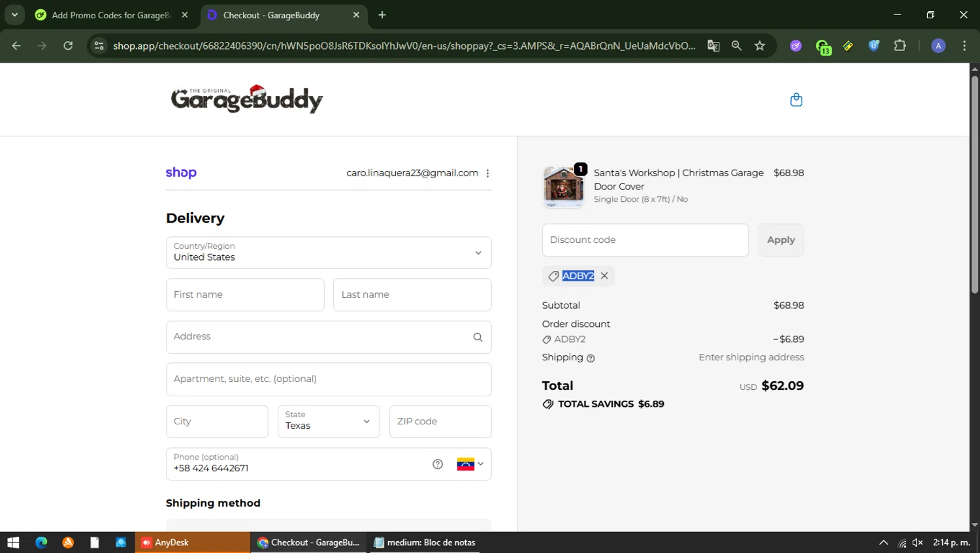980x553 pixels.
Task: Click the TOTAL SAVINGS $6.89 text
Action: tap(611, 404)
